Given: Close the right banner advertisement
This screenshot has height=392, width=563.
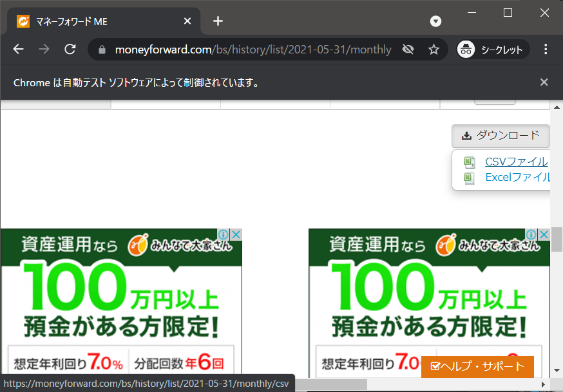Looking at the screenshot, I should click(x=545, y=234).
